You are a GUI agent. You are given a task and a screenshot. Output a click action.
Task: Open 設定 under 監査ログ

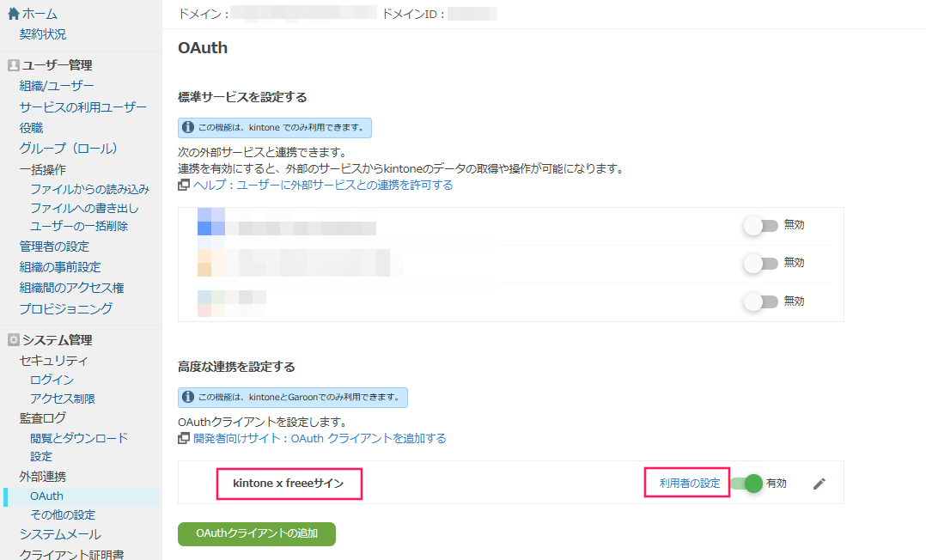click(x=41, y=457)
